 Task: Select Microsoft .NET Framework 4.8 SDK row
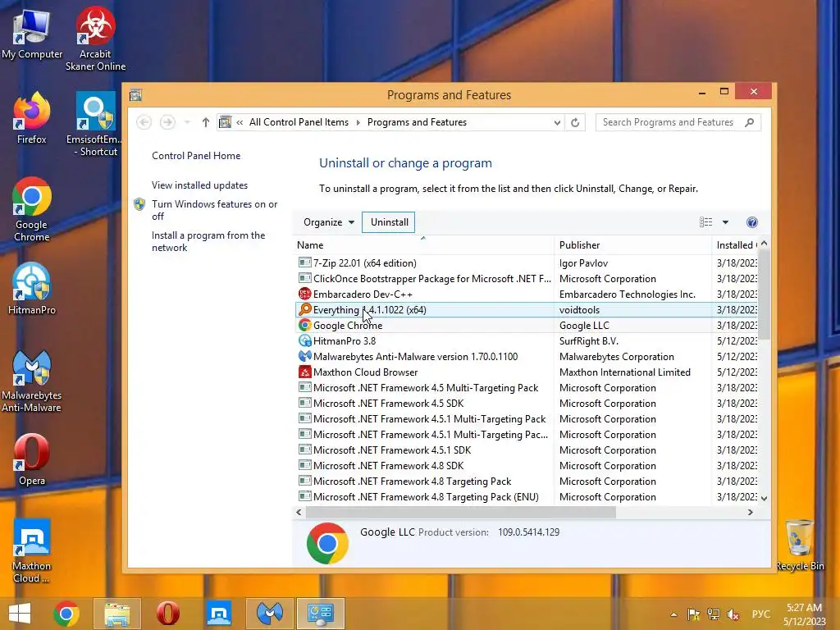click(526, 466)
